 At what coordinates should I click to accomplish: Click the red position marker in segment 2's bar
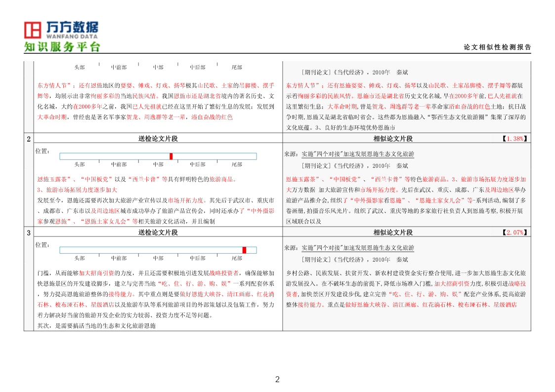tap(171, 156)
